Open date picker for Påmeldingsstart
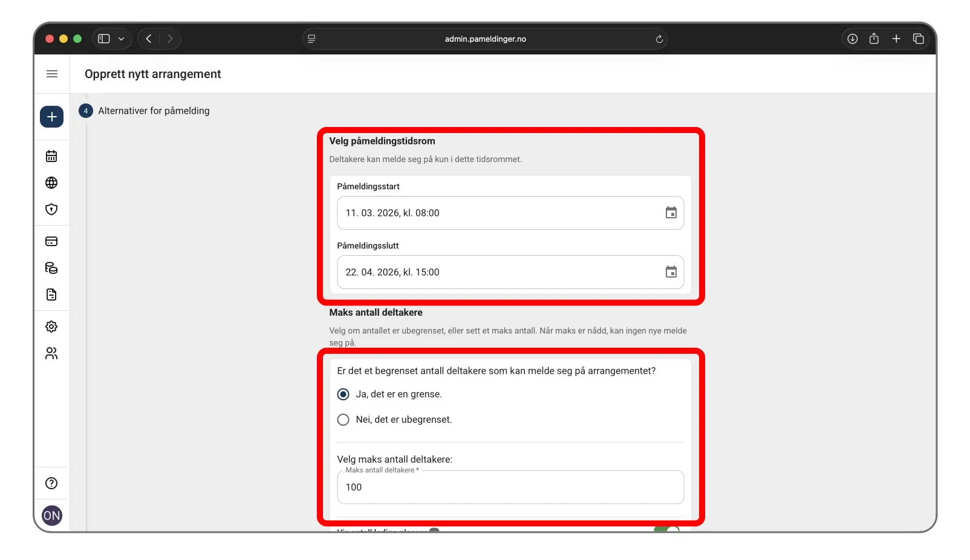This screenshot has width=970, height=560. (x=671, y=213)
